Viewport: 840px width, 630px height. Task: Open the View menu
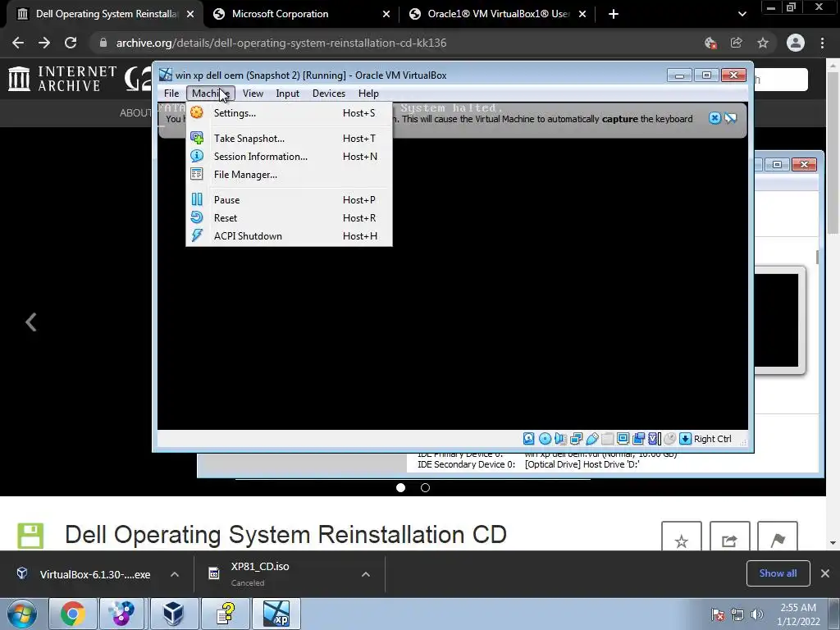click(x=253, y=94)
